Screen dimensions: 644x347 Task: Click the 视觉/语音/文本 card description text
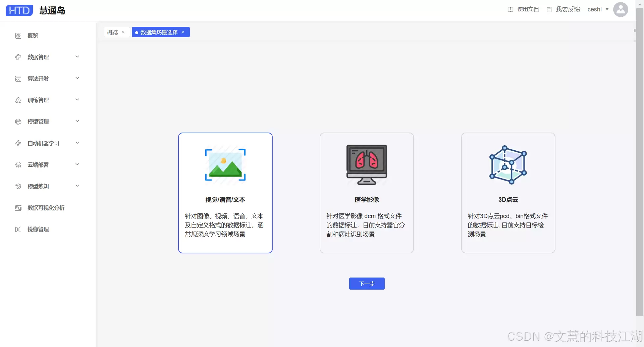click(224, 225)
